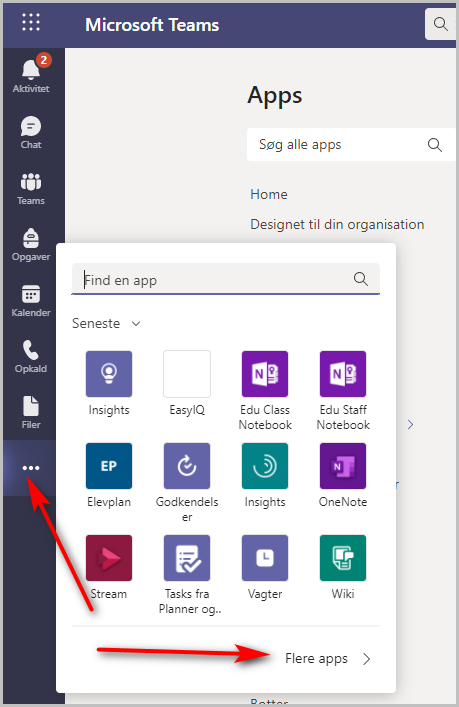Select Home in the Apps menu
Viewport: 459px width, 707px height.
(269, 194)
